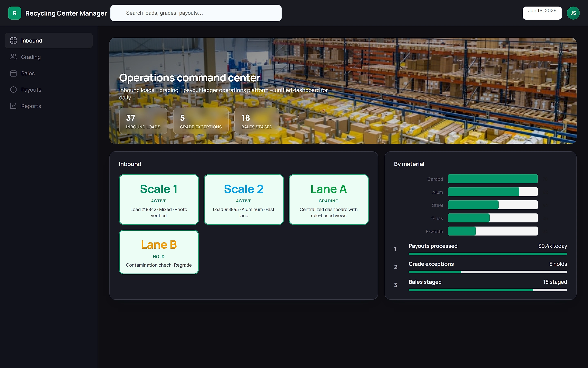
Task: Click the Alum material bar
Action: [x=492, y=192]
